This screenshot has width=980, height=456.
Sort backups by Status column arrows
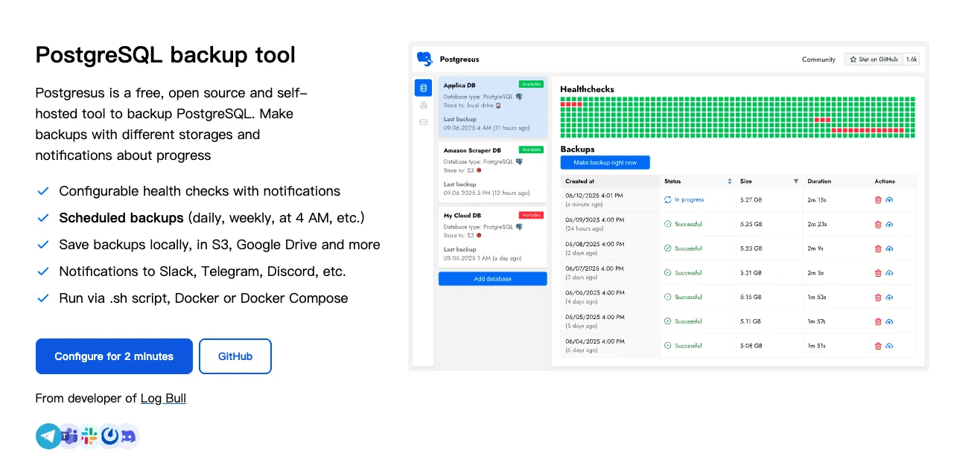pyautogui.click(x=729, y=182)
